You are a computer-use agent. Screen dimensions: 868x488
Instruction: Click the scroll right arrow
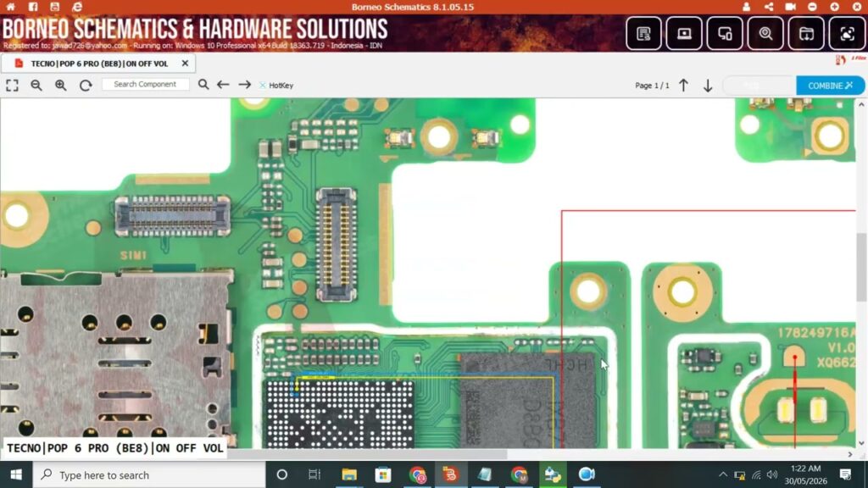[x=850, y=454]
